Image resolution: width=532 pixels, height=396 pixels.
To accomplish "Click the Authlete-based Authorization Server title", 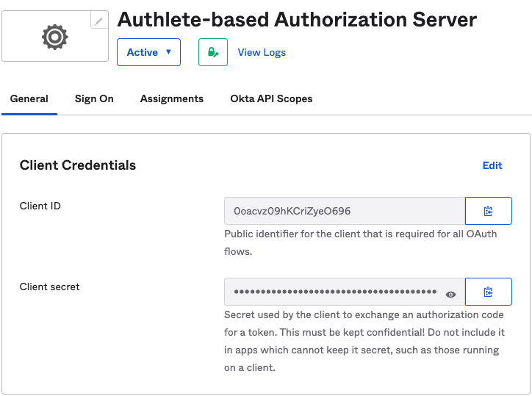I will 297,20.
